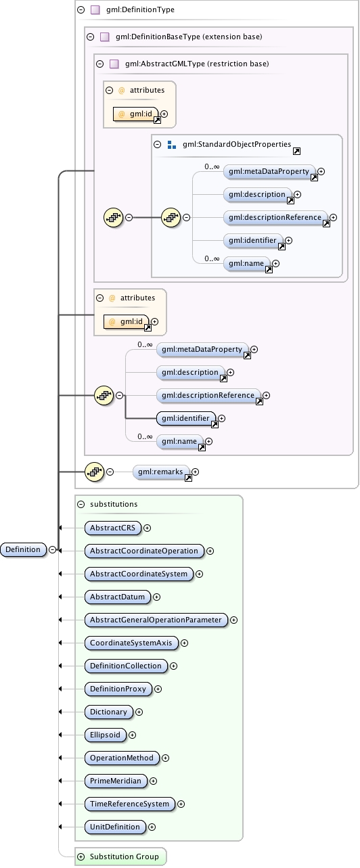Collapse the substitutions panel
360x868 pixels.
pos(81,504)
